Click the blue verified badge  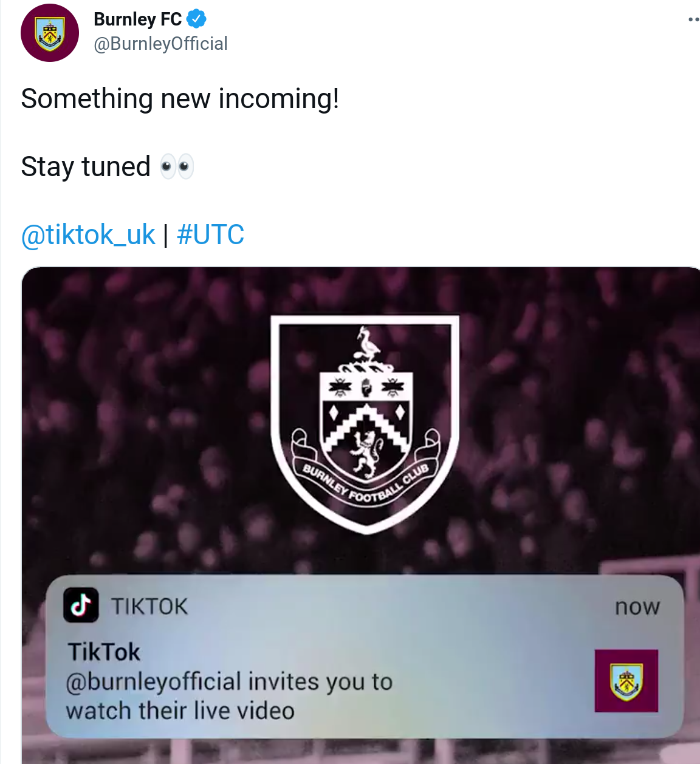(x=196, y=19)
